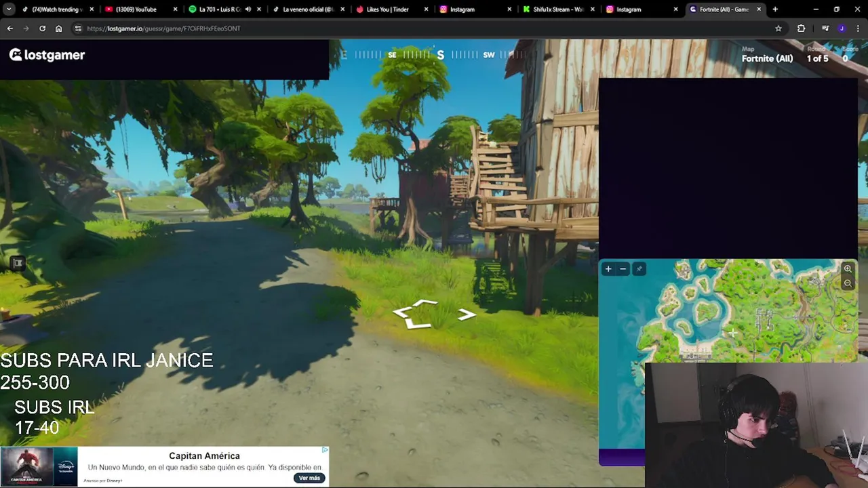Mute the La 701 Spotify tab audio
868x488 pixels.
pyautogui.click(x=248, y=9)
